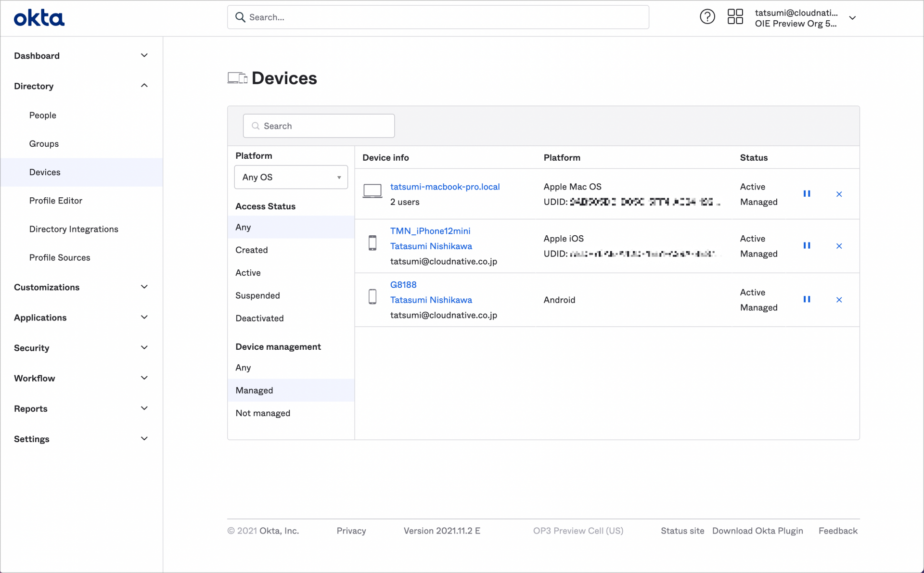Viewport: 924px width, 573px height.
Task: Deactivate the TMN_iPhone12mini device
Action: (839, 246)
